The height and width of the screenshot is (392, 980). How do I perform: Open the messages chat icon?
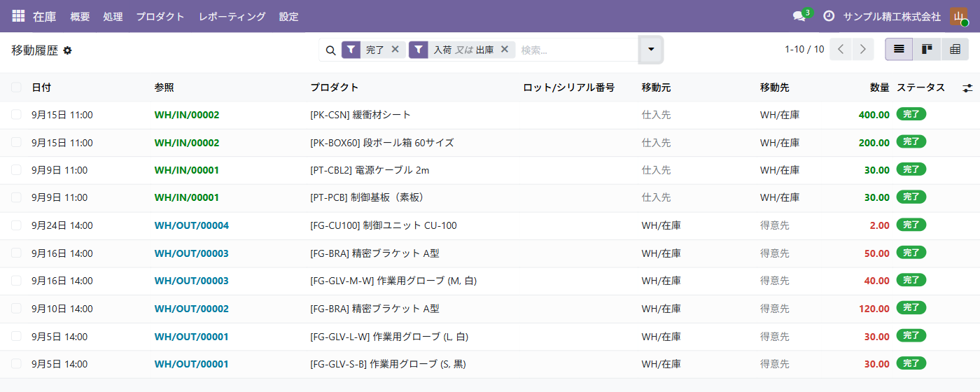tap(799, 16)
